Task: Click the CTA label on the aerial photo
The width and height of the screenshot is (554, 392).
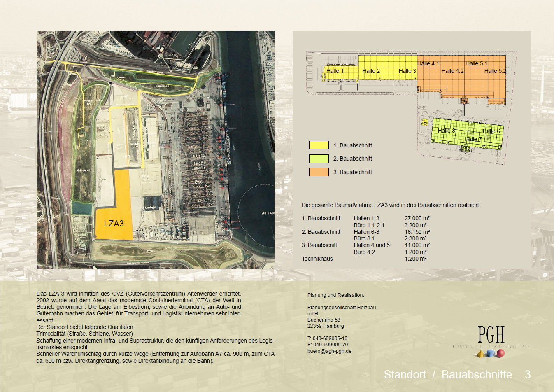Action: pos(198,182)
